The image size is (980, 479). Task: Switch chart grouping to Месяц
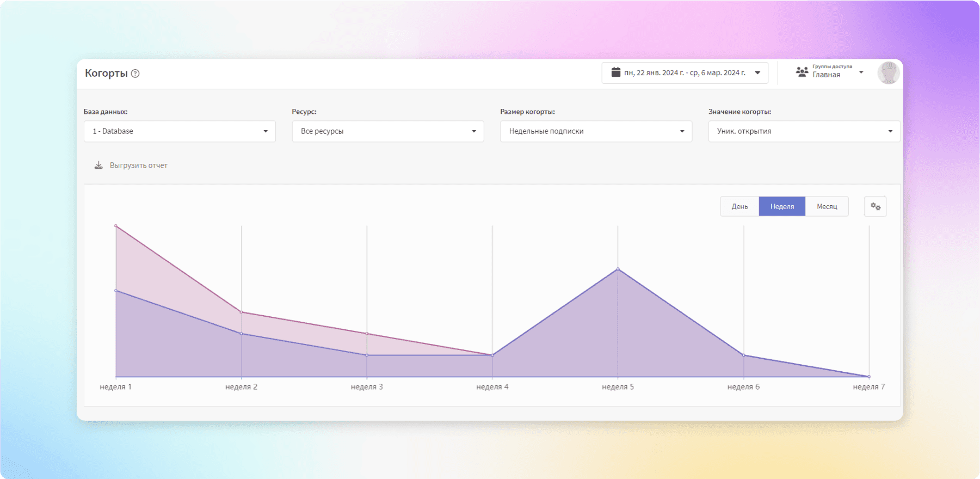pos(827,206)
